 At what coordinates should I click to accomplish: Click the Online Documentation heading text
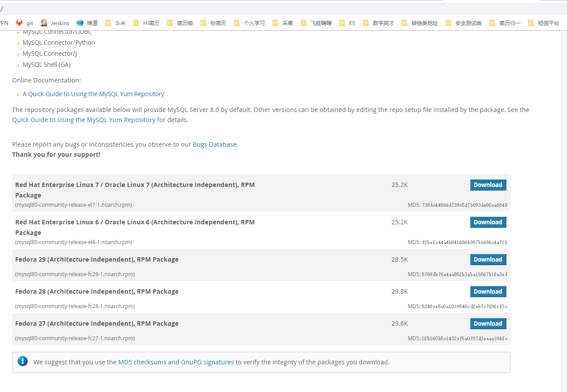[47, 80]
